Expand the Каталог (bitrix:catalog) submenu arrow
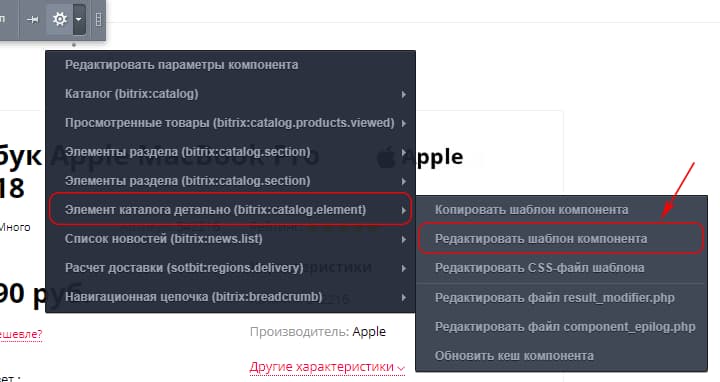 403,95
